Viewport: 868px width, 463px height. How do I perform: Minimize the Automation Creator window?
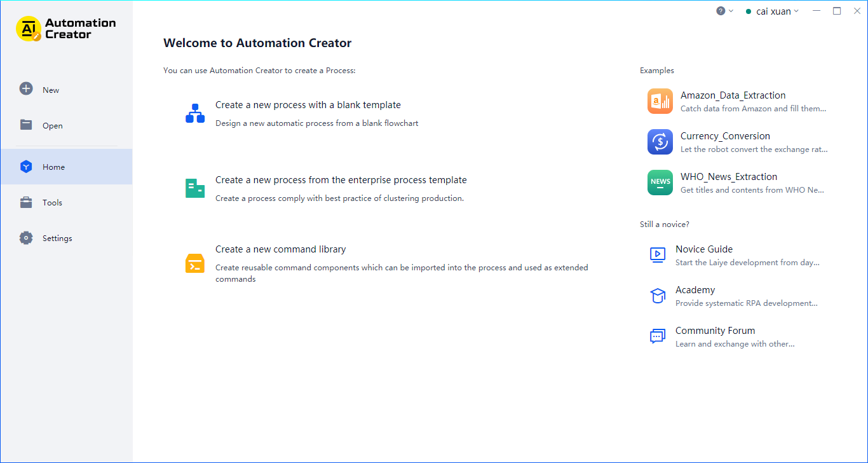pos(817,11)
